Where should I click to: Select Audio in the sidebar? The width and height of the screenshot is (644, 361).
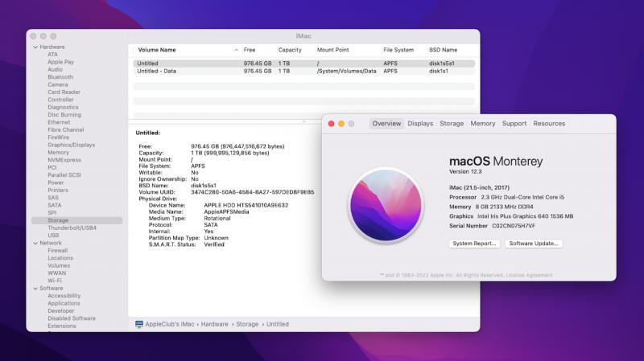(x=55, y=70)
